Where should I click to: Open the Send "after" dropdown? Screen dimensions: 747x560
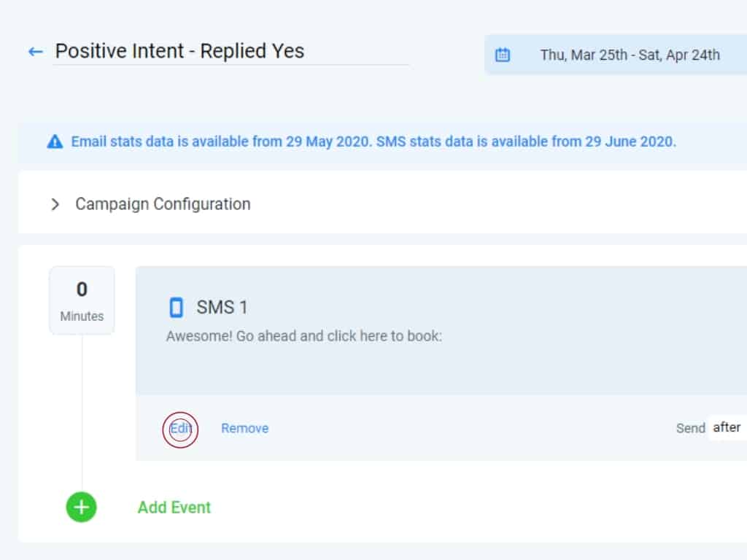(727, 428)
